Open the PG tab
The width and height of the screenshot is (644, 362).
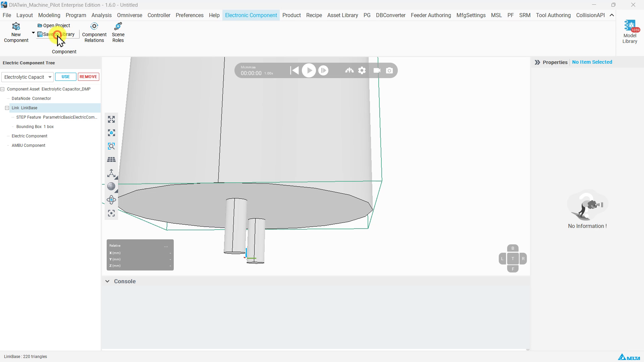pos(367,15)
